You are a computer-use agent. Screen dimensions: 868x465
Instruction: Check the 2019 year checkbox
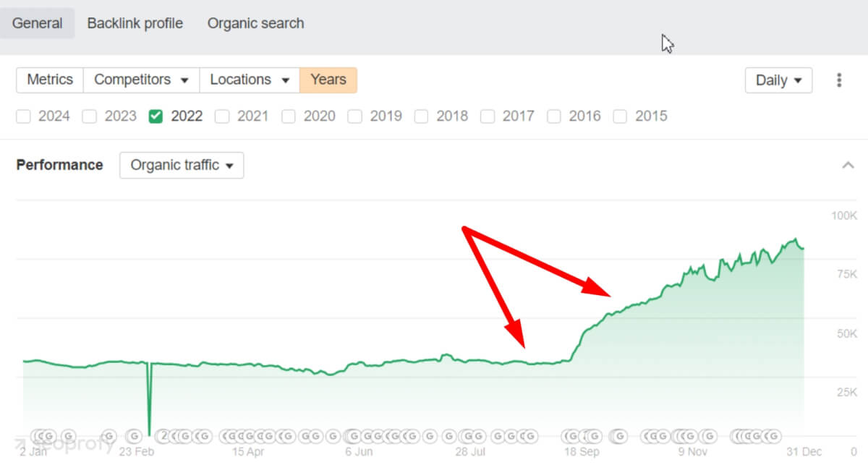point(354,116)
